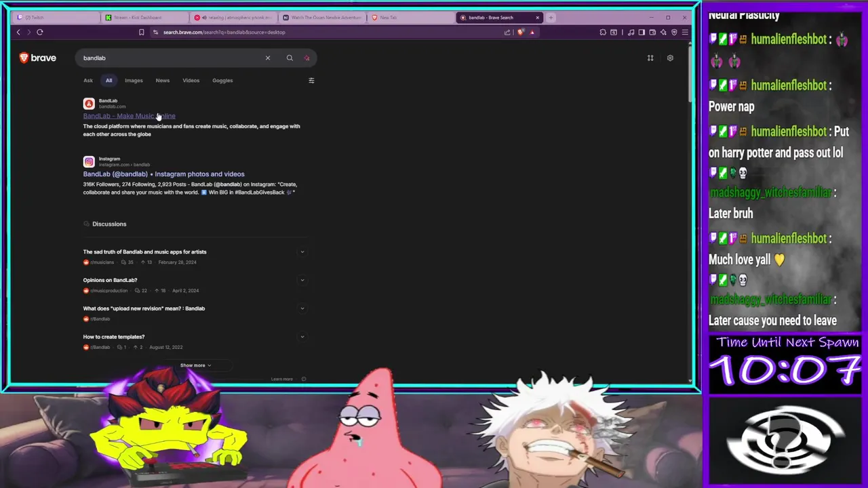This screenshot has height=488, width=868.
Task: Click the r/musicproduction subreddit label
Action: (x=108, y=291)
